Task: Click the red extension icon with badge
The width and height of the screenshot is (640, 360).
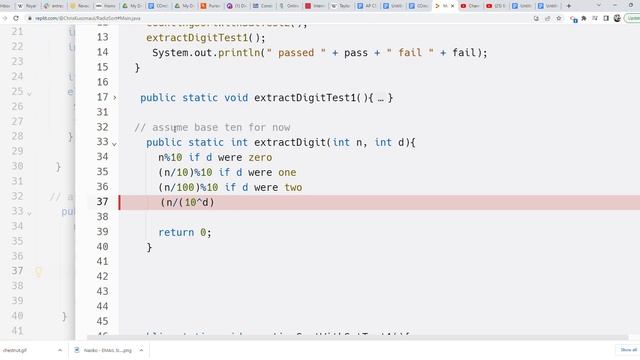Action: coord(573,19)
